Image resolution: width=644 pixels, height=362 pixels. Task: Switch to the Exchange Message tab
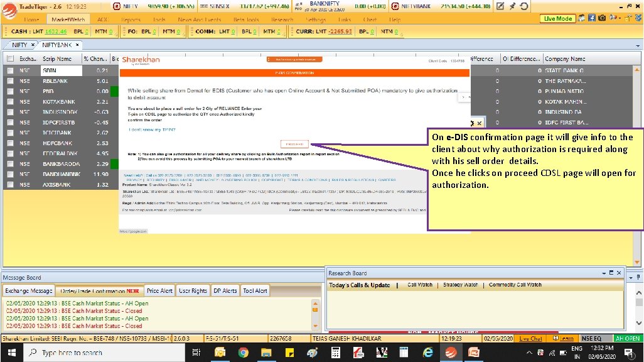[29, 291]
